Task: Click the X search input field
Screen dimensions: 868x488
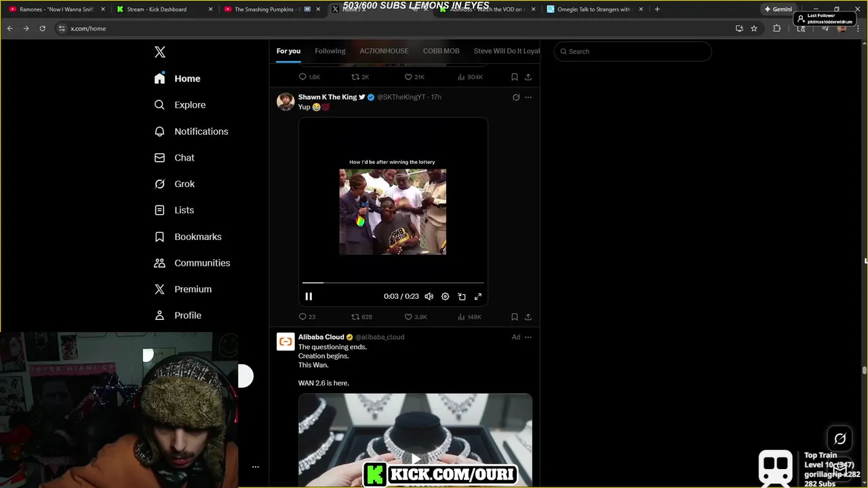Action: click(633, 52)
